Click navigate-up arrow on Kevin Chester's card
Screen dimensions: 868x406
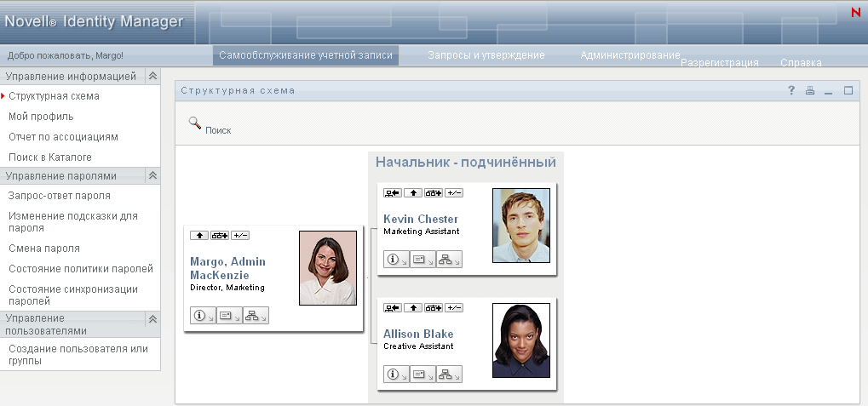[x=413, y=193]
